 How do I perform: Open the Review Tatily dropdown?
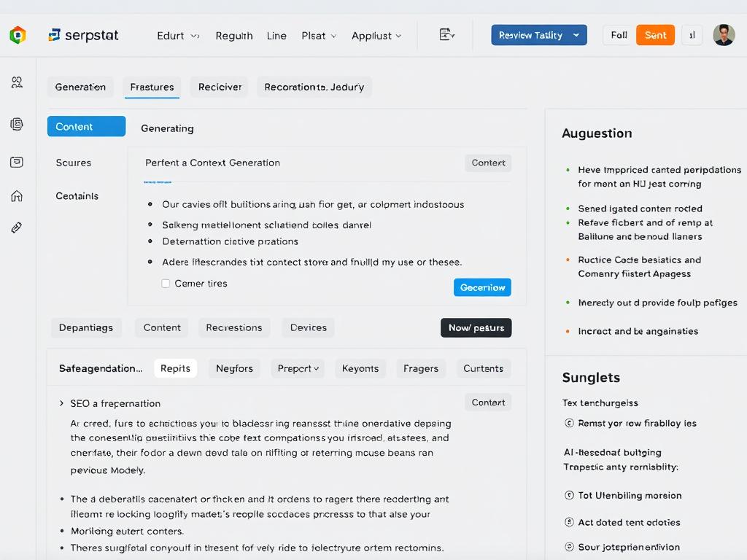(x=539, y=34)
